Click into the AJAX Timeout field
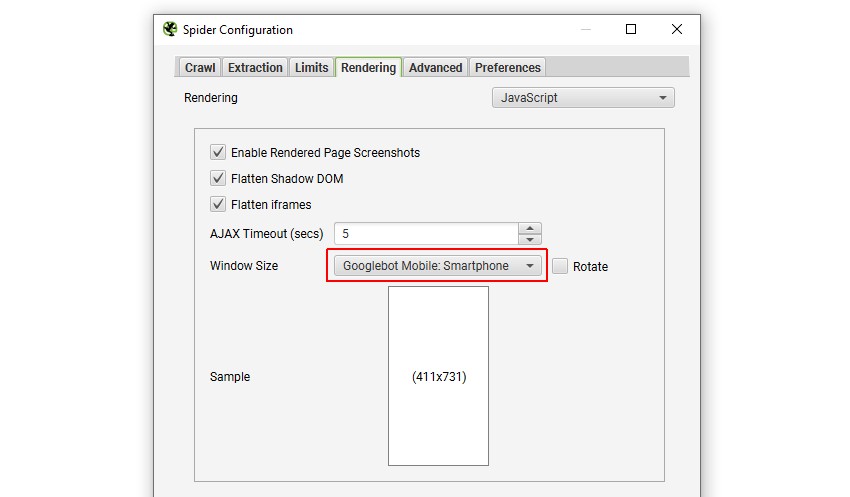The width and height of the screenshot is (850, 497). click(x=425, y=234)
